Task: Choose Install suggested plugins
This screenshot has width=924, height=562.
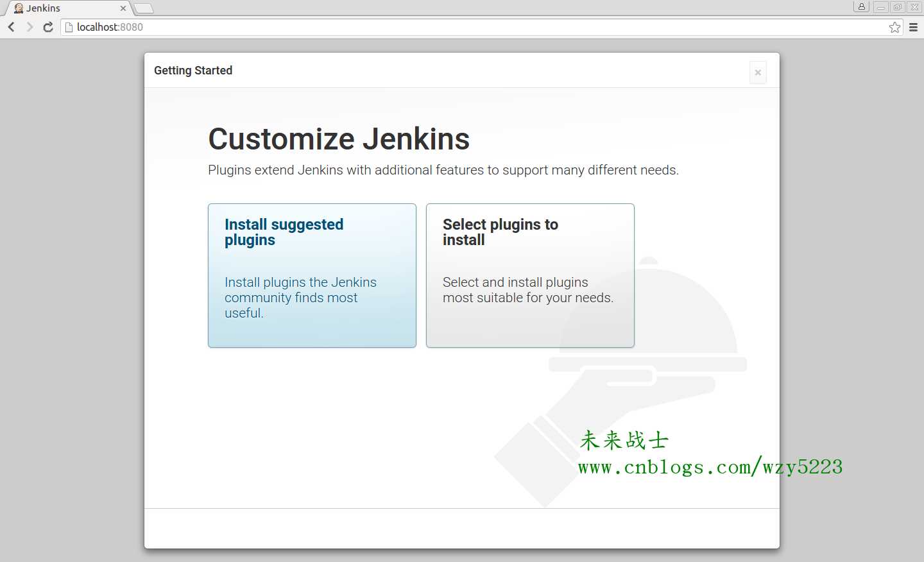Action: 312,276
